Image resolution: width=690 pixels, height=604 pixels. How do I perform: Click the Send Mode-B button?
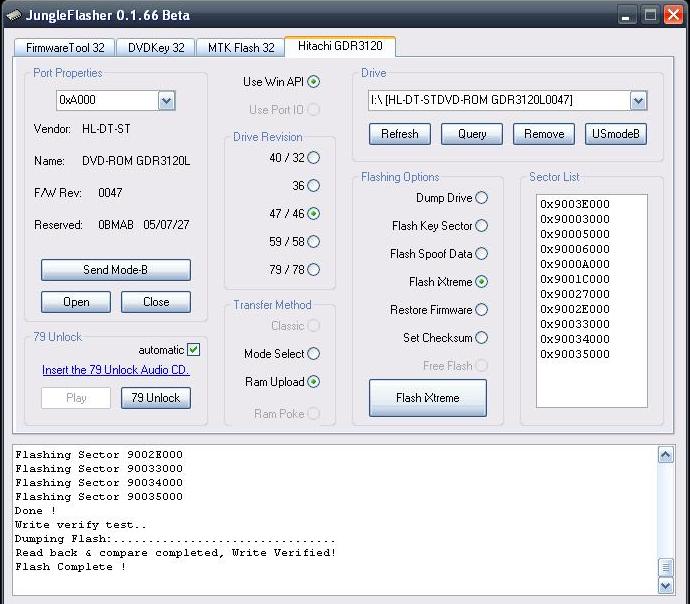point(116,270)
